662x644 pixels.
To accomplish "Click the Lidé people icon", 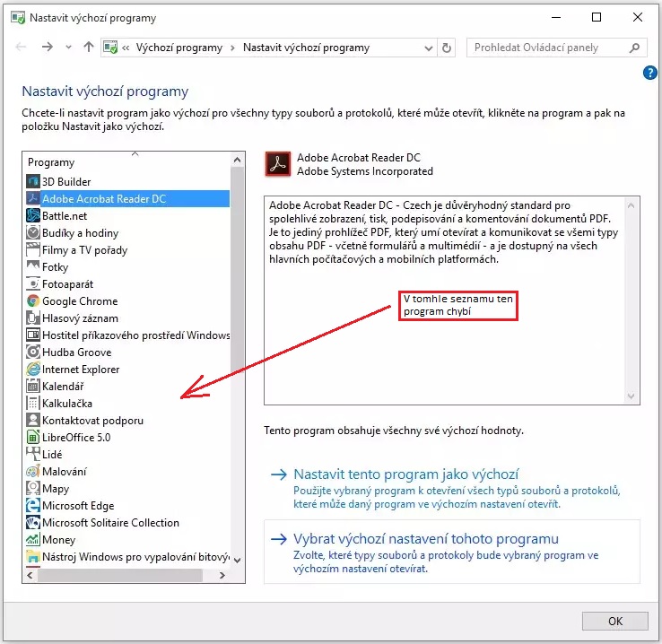I will tap(33, 454).
